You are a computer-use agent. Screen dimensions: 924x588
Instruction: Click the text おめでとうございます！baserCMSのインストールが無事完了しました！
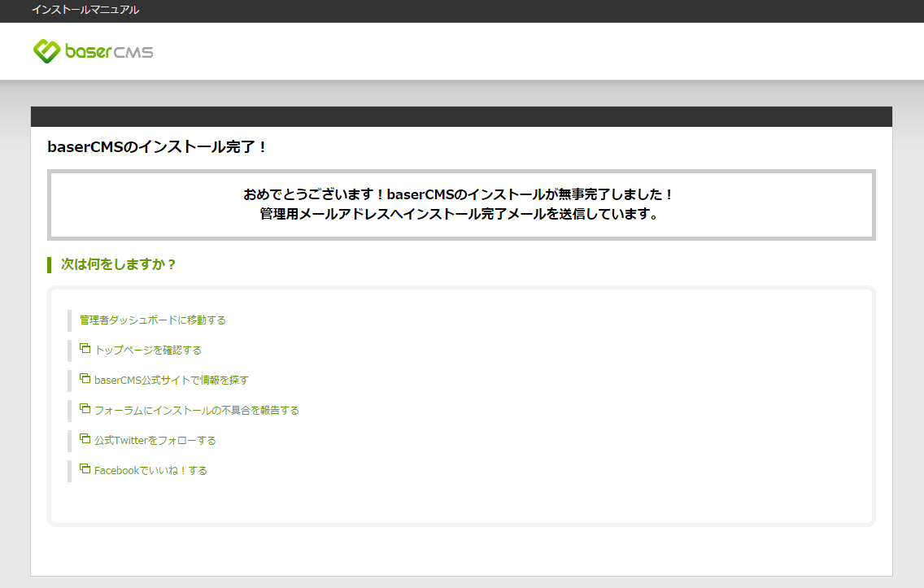459,194
